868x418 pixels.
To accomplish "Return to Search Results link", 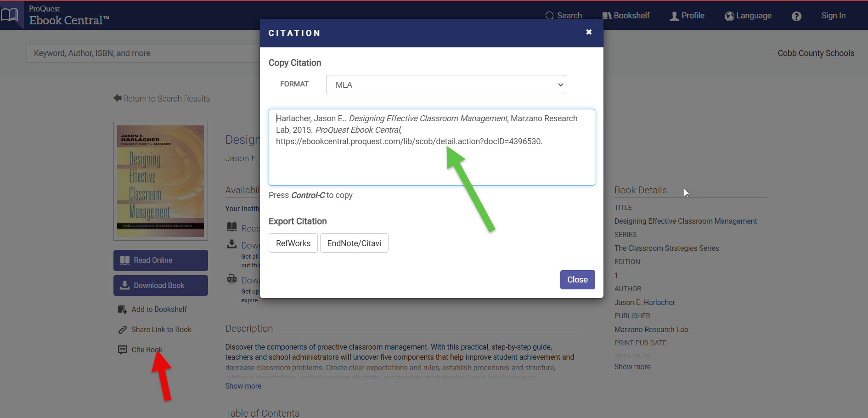I will [x=162, y=98].
